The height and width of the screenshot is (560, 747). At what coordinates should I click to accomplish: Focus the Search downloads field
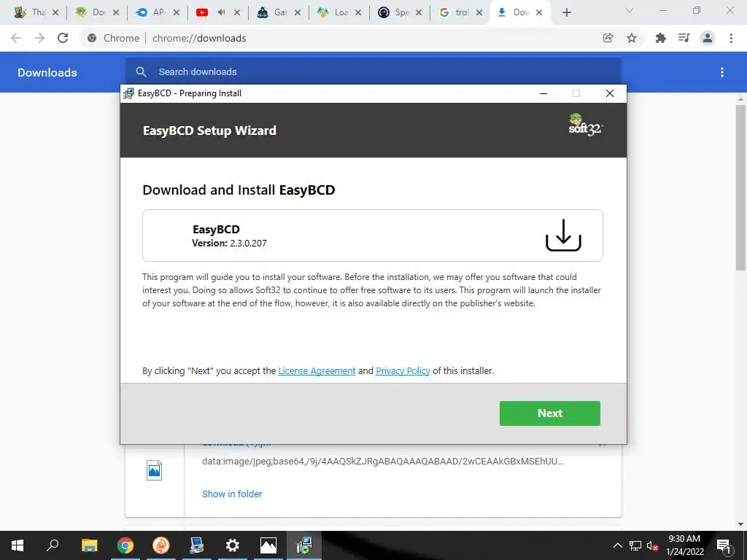pos(373,72)
